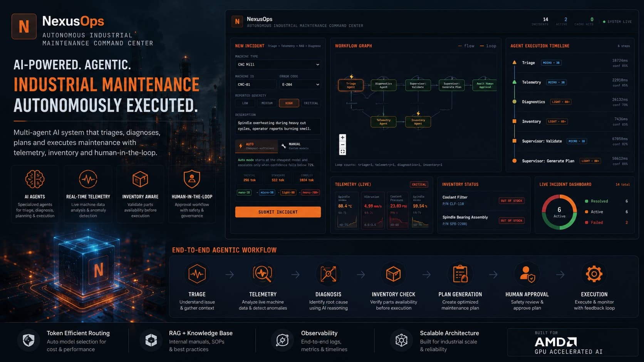The height and width of the screenshot is (362, 644).
Task: Click the AMD logo
Action: click(x=556, y=342)
